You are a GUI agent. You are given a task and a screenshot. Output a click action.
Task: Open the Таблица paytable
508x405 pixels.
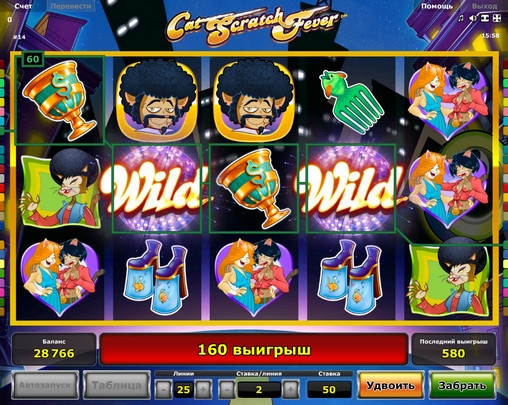pos(116,386)
